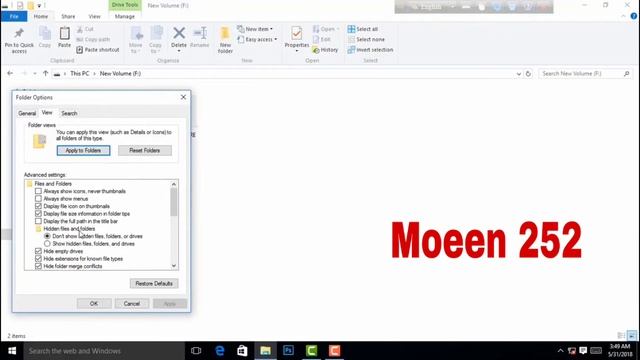640x360 pixels.
Task: Select Show hidden files, folders, and drives
Action: (47, 244)
